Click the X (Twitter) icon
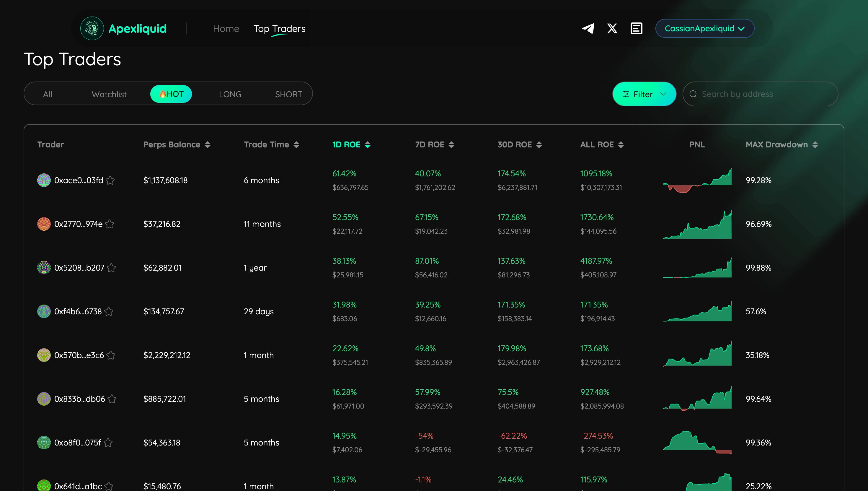 (x=612, y=28)
